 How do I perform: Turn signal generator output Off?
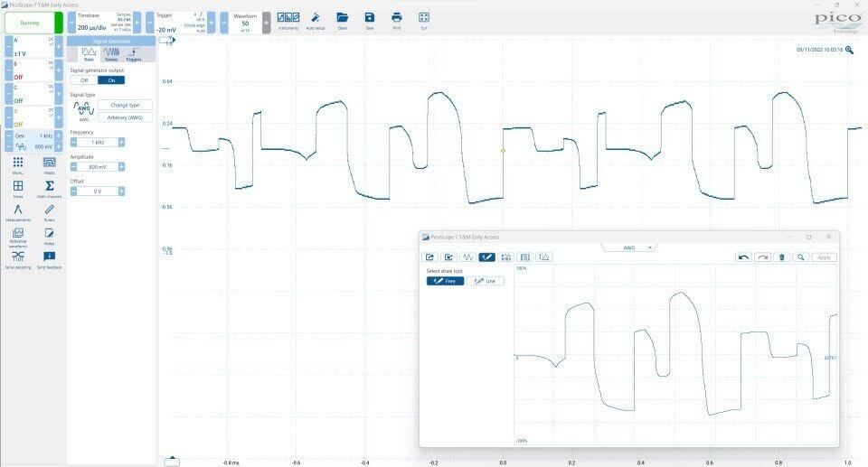84,80
